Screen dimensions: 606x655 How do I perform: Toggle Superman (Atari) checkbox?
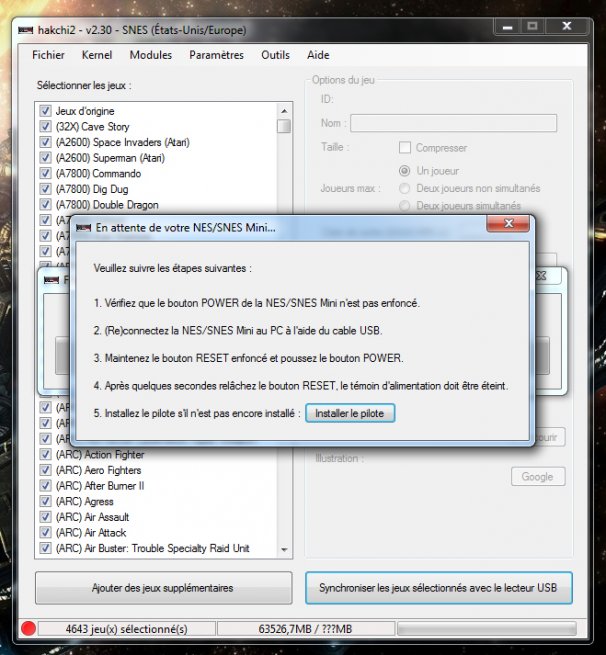tap(45, 158)
